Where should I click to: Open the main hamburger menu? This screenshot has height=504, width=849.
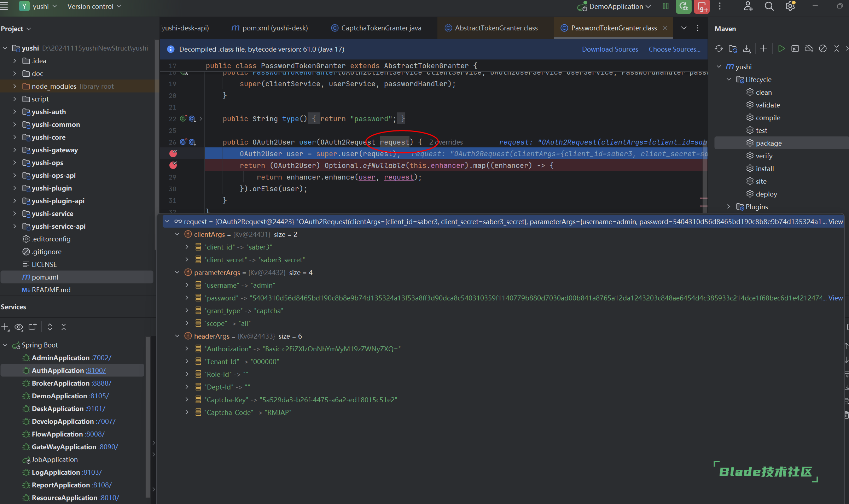(4, 6)
